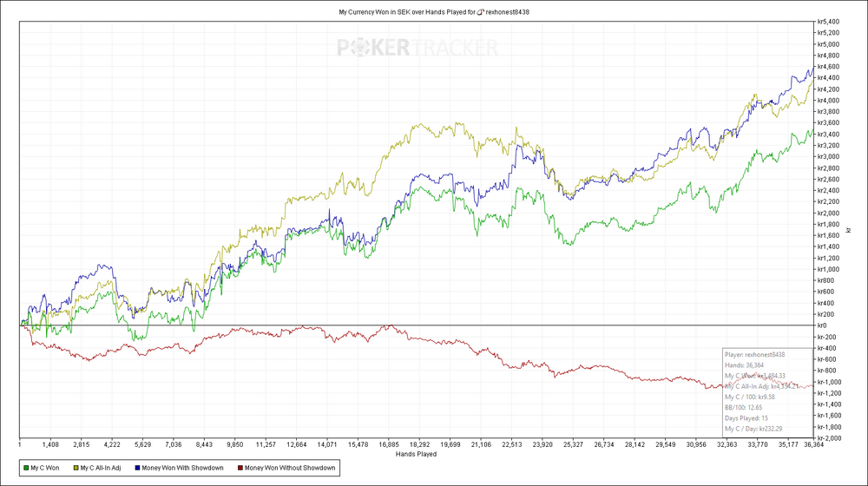Click the Player: rexhonest8438 line in stats box

coord(754,355)
